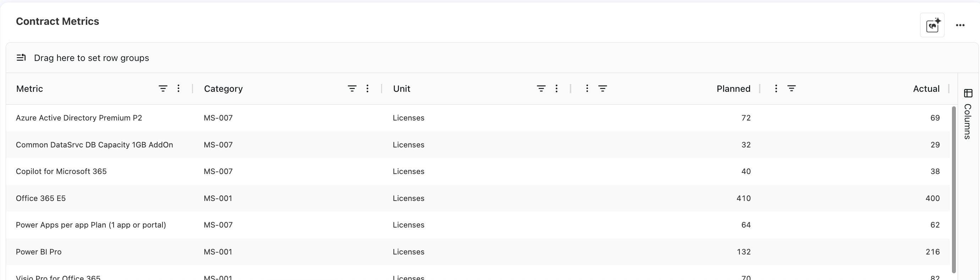
Task: Open the Unit column three-dot menu
Action: [x=557, y=89]
